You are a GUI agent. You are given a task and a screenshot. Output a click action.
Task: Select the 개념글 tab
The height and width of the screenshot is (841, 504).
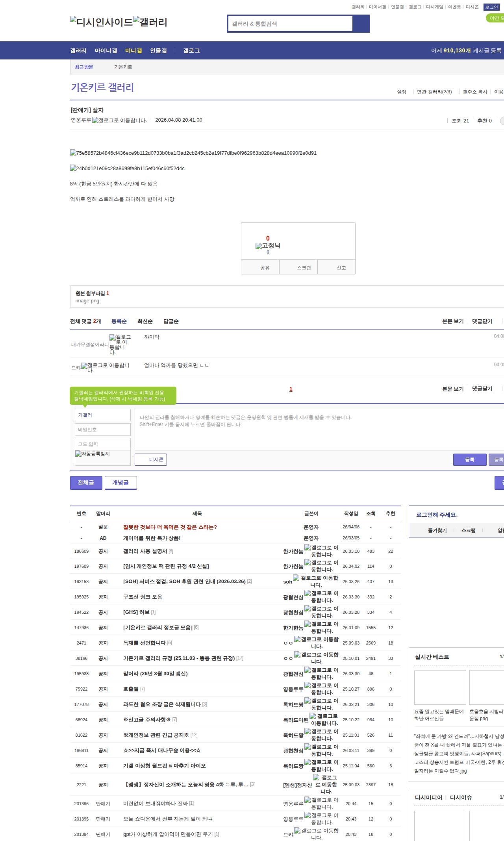[x=120, y=483]
